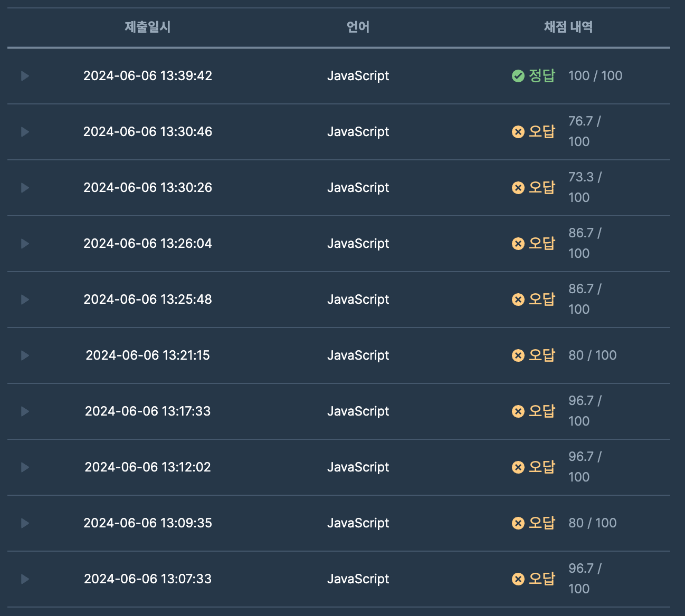Open the 2024-06-06 13:12:02 submission
685x616 pixels.
[148, 467]
